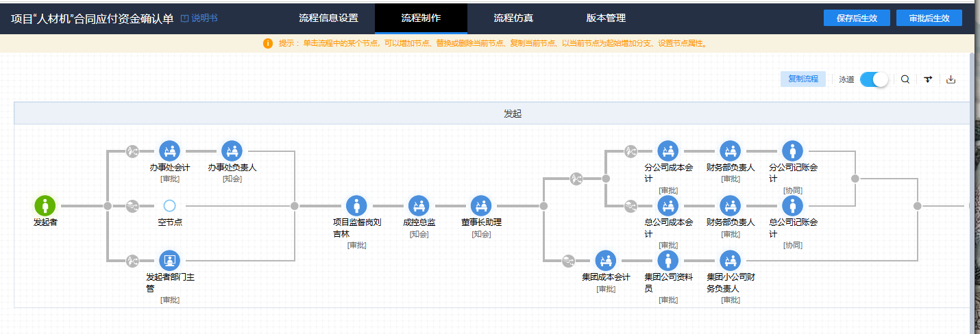Click the flow layout direction icon
The image size is (980, 334).
pos(928,79)
